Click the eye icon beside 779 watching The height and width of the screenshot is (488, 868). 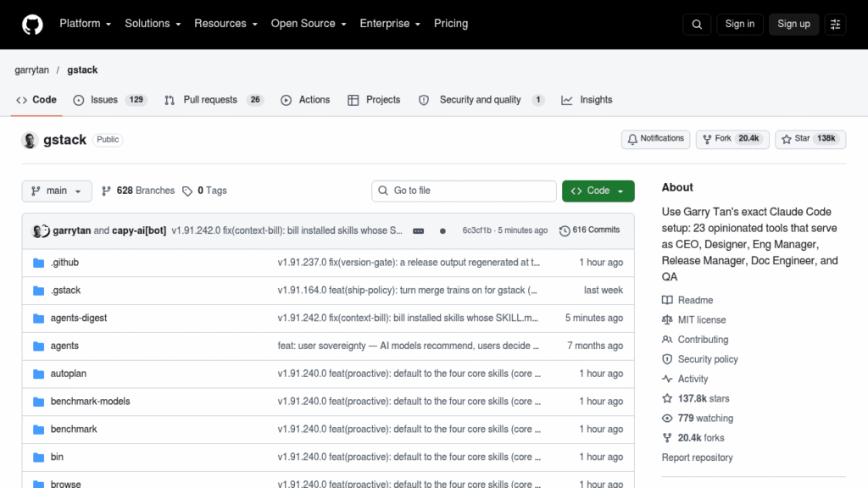[667, 419]
